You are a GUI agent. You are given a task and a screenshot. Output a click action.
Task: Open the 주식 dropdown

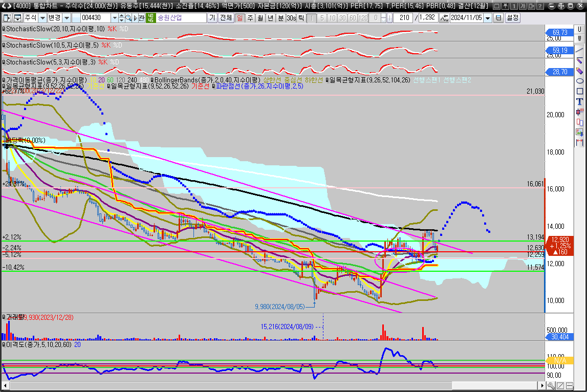pyautogui.click(x=42, y=17)
